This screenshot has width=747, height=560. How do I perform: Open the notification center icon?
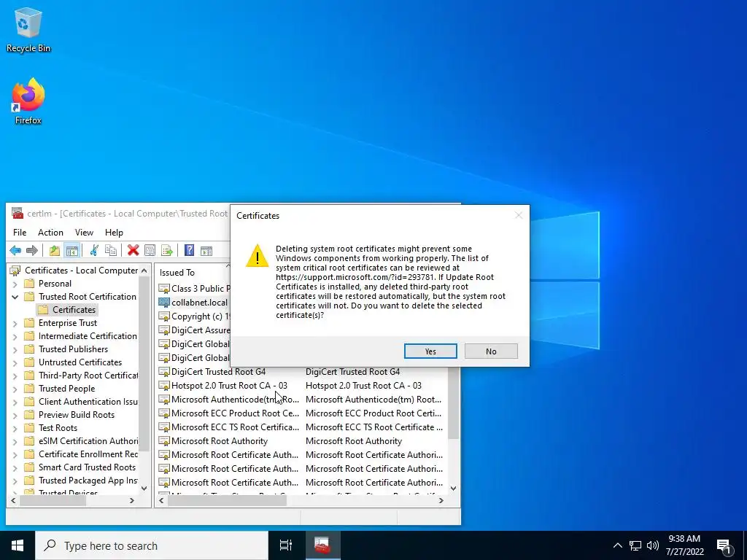pyautogui.click(x=724, y=545)
